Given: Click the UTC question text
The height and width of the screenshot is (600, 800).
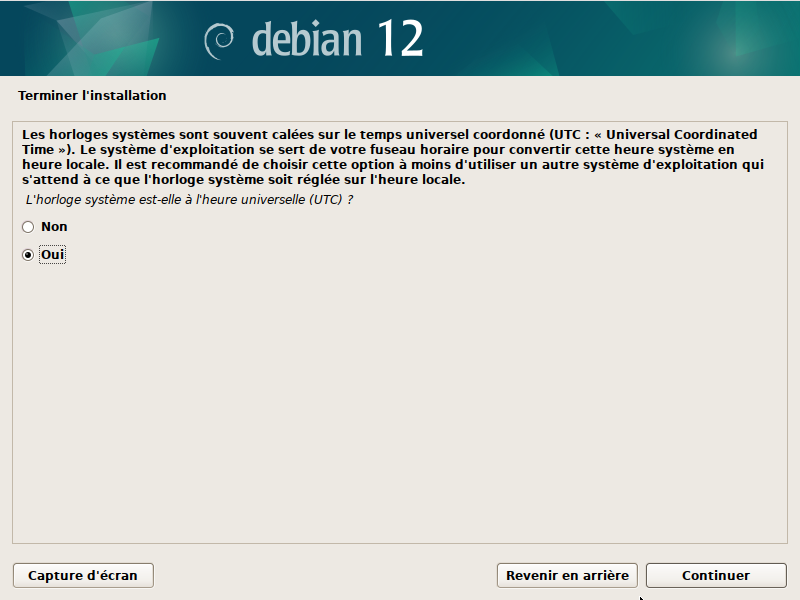Looking at the screenshot, I should (189, 199).
